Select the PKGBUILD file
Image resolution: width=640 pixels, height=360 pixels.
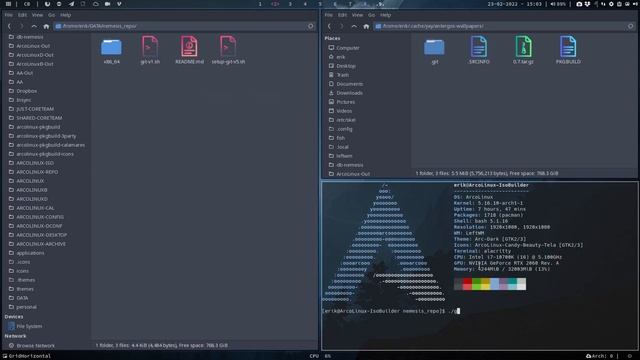point(568,50)
